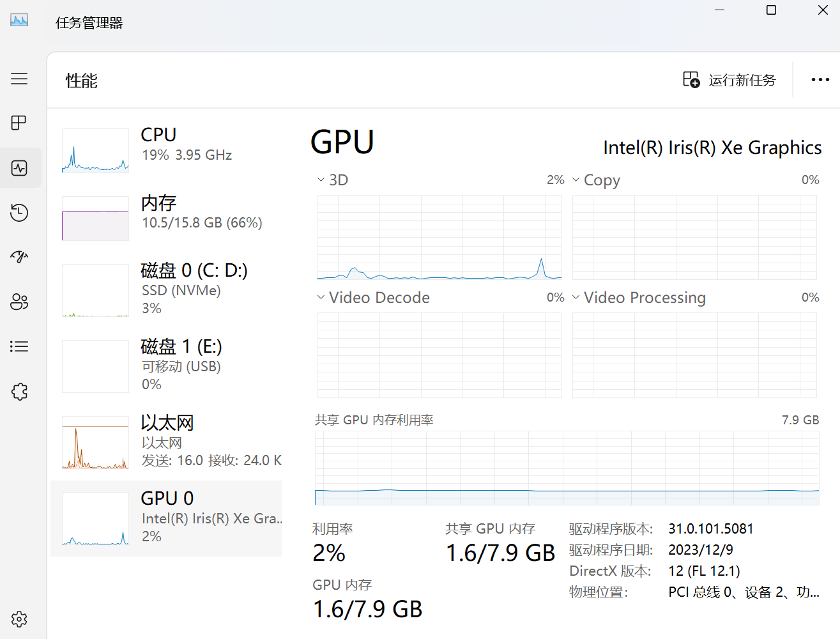Click the 共享 GPU 内存利用率 graph
The height and width of the screenshot is (639, 840).
(567, 468)
